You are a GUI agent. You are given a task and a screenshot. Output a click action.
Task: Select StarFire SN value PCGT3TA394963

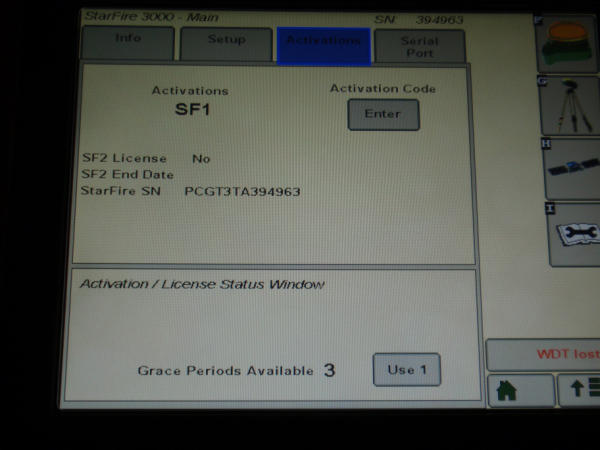[242, 191]
